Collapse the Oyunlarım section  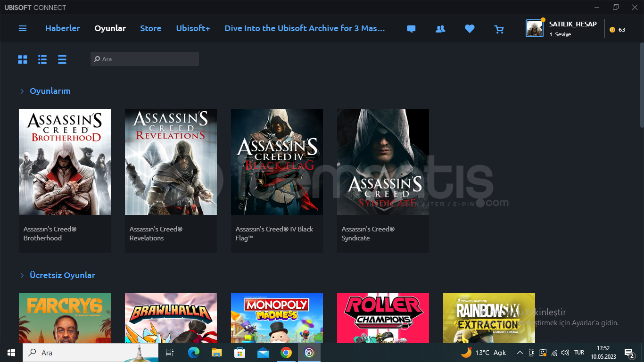(22, 91)
